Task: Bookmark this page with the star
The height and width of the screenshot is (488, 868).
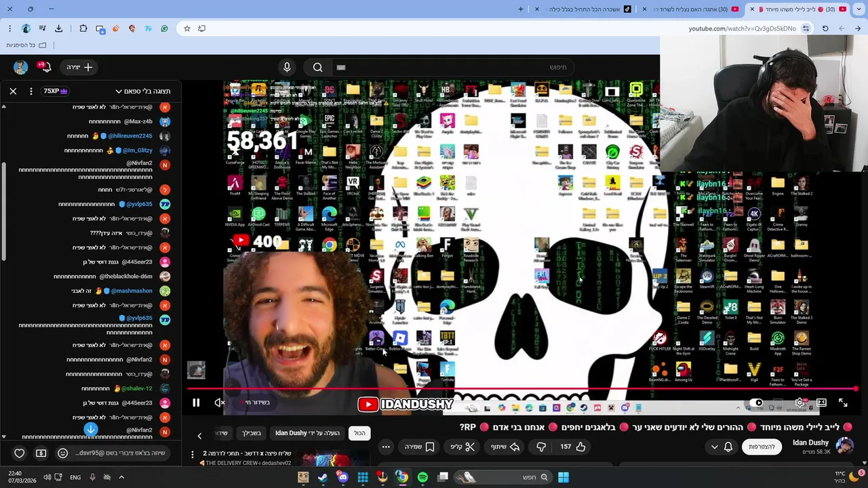Action: pyautogui.click(x=187, y=28)
